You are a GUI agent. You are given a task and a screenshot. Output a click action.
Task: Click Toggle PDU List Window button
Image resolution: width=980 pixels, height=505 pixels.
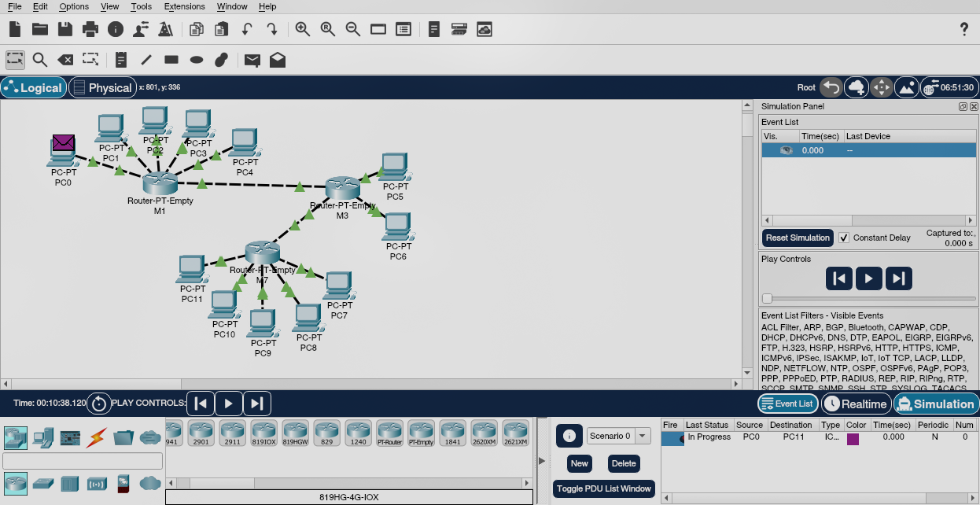[604, 488]
